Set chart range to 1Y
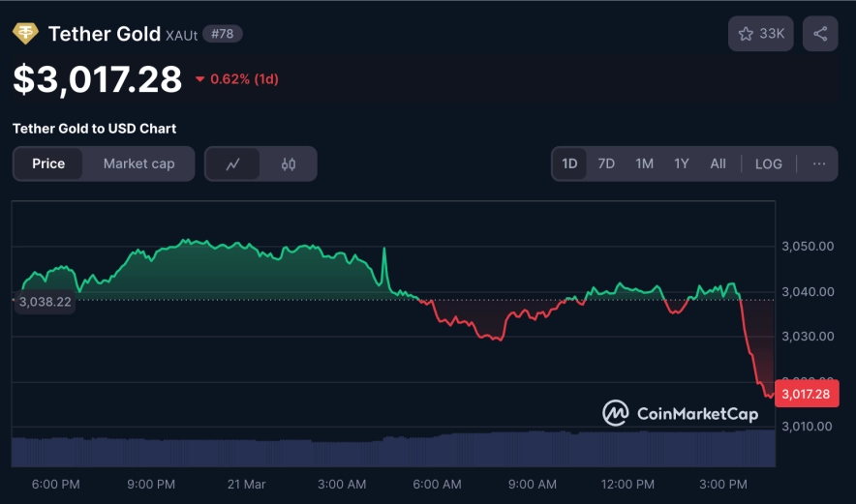 click(681, 164)
